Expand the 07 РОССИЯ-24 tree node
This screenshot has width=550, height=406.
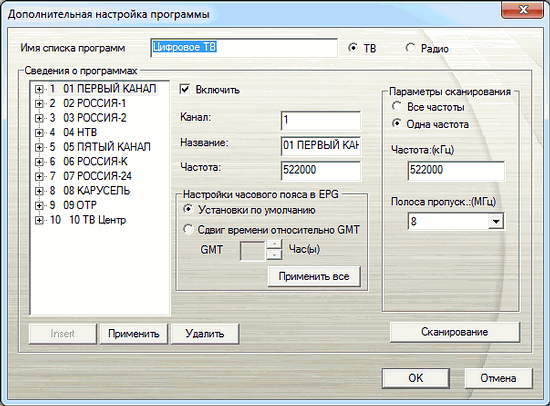coord(39,177)
